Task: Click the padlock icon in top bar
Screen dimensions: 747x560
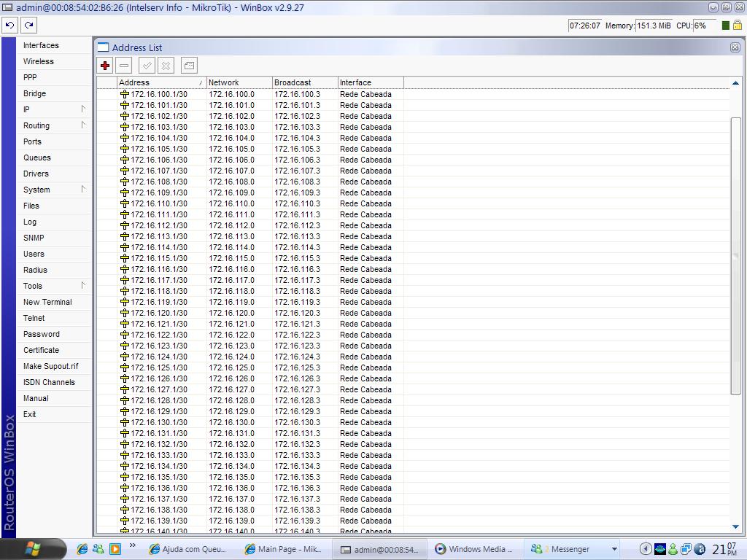Action: click(737, 26)
